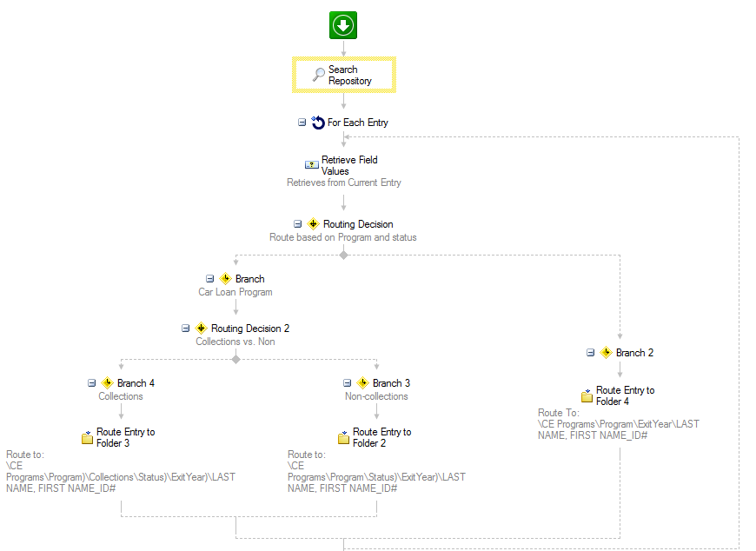This screenshot has height=551, width=756.
Task: Select the For Each Entry label
Action: click(x=358, y=123)
